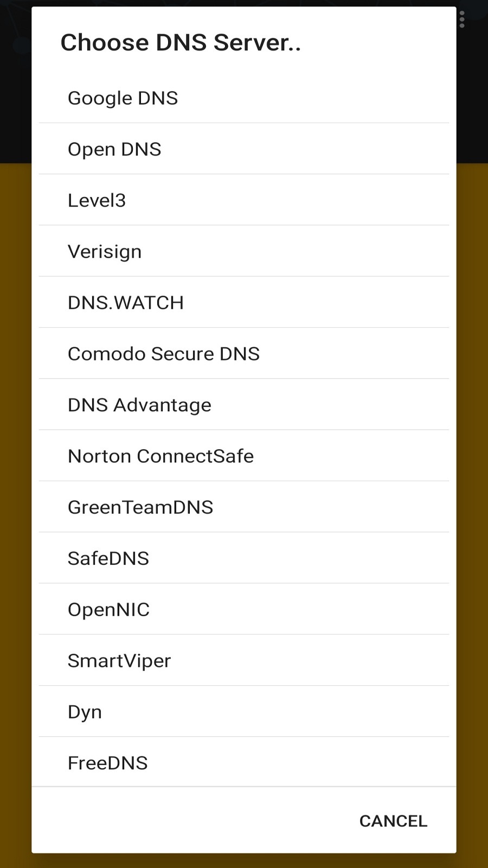488x868 pixels.
Task: Choose Norton ConnectSafe server
Action: click(244, 456)
